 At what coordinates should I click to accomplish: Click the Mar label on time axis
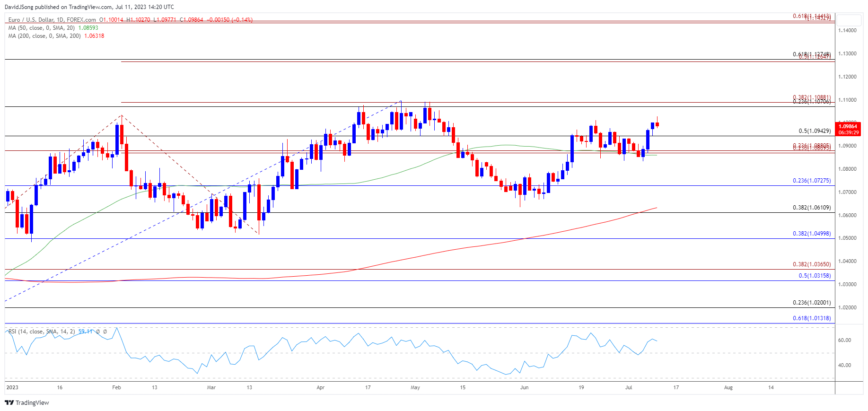click(x=211, y=387)
